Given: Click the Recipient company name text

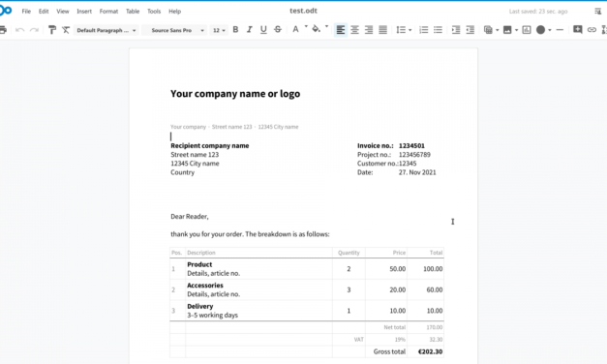Looking at the screenshot, I should (x=210, y=145).
